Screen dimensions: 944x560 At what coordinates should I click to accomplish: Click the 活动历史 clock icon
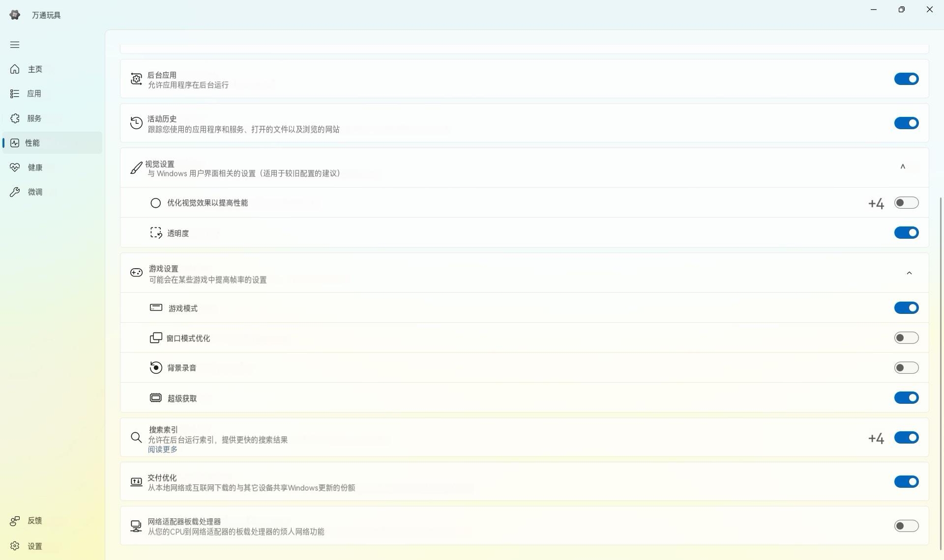(136, 123)
